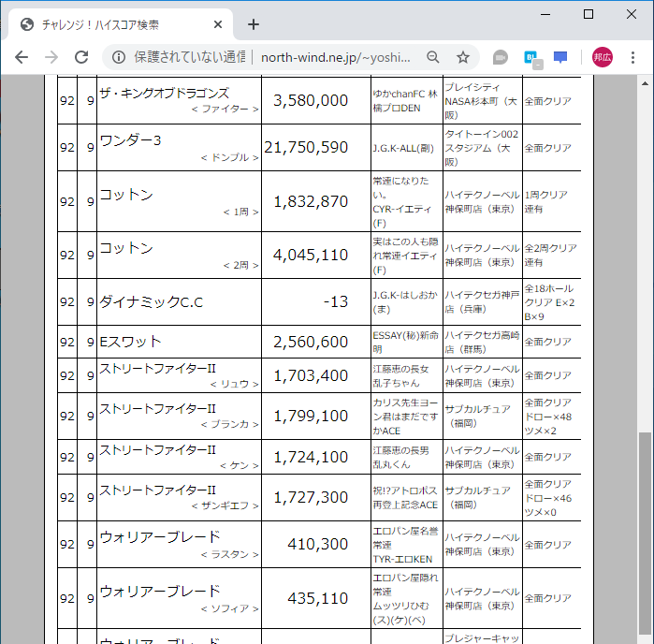Select ストリートファイターII title above ケン
Image resolution: width=654 pixels, height=644 pixels.
click(x=157, y=449)
